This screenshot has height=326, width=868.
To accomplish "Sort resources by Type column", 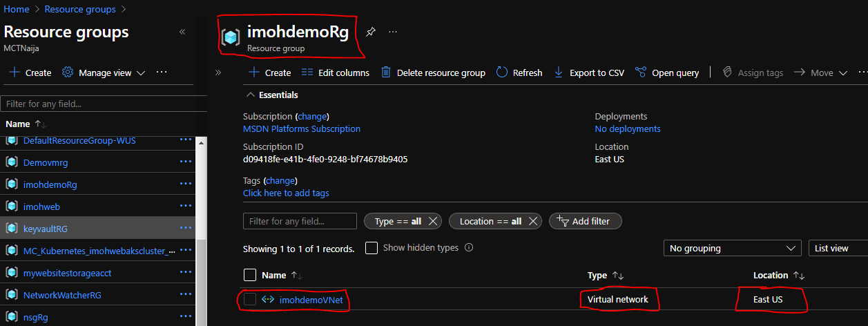I will [606, 275].
